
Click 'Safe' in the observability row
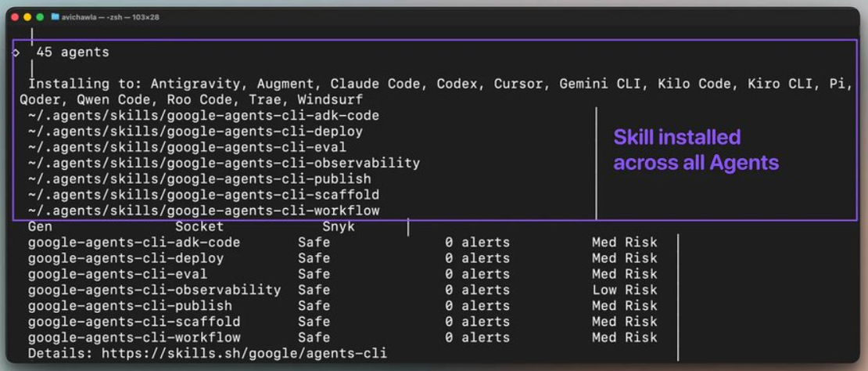click(314, 290)
